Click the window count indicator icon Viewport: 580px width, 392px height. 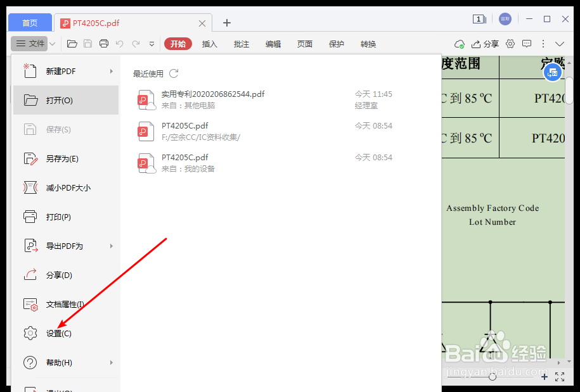[479, 19]
